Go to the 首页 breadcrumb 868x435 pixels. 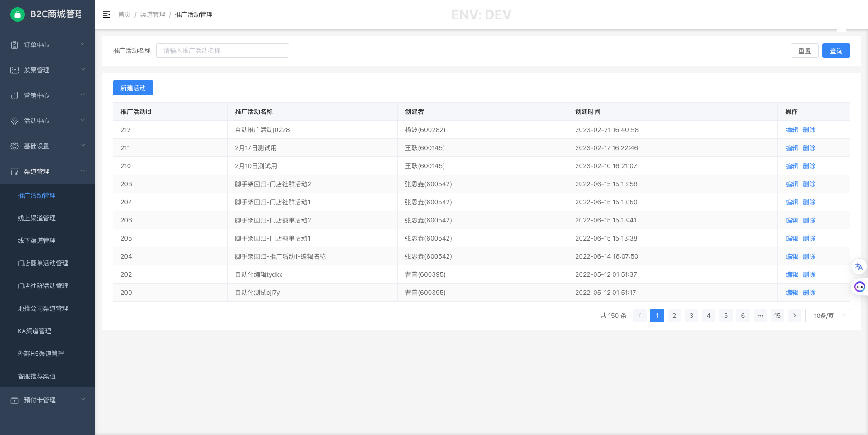point(124,14)
